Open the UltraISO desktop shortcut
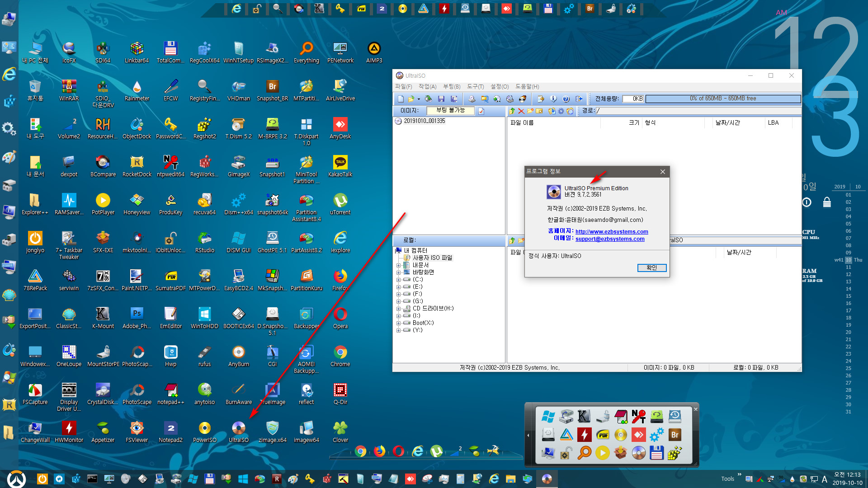 [238, 432]
